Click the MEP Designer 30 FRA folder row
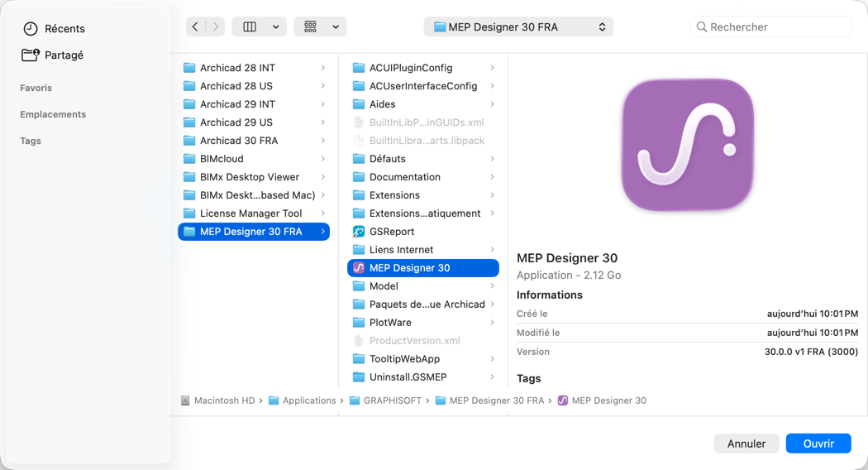Screen dimensions: 868x470 254,232
